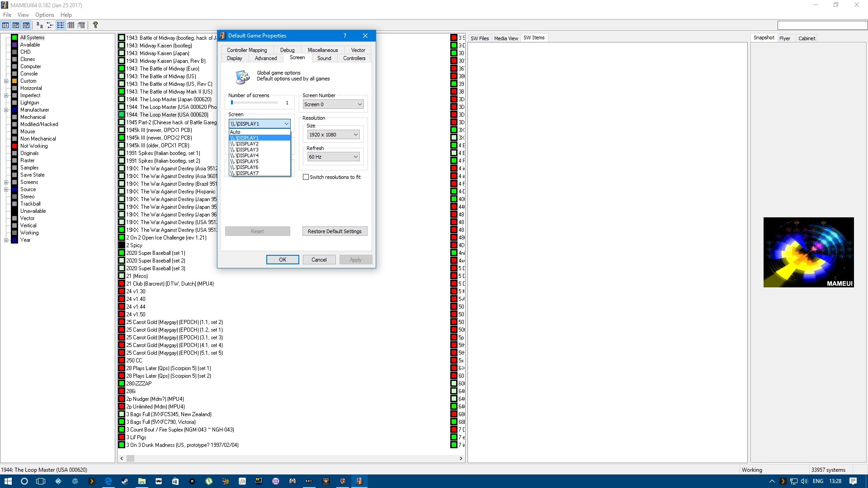Expand the Manufacturer tree node

(6, 110)
